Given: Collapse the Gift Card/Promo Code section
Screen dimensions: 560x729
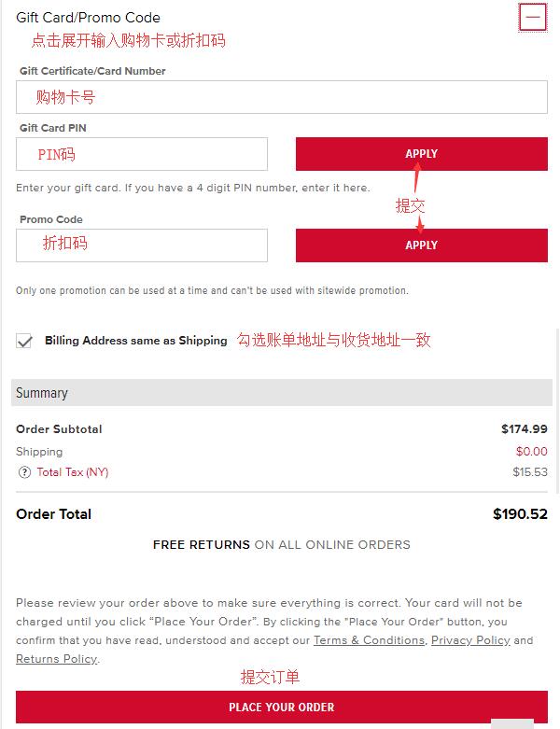Looking at the screenshot, I should click(533, 18).
